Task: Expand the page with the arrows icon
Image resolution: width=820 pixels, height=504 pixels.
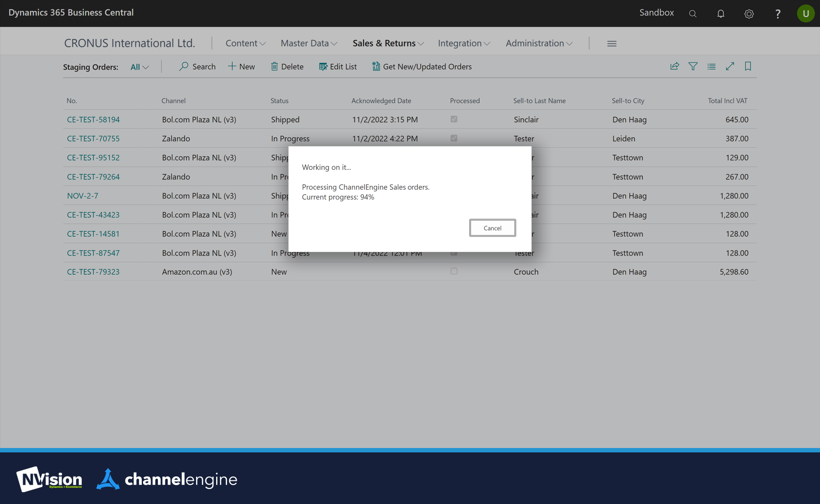Action: 729,66
